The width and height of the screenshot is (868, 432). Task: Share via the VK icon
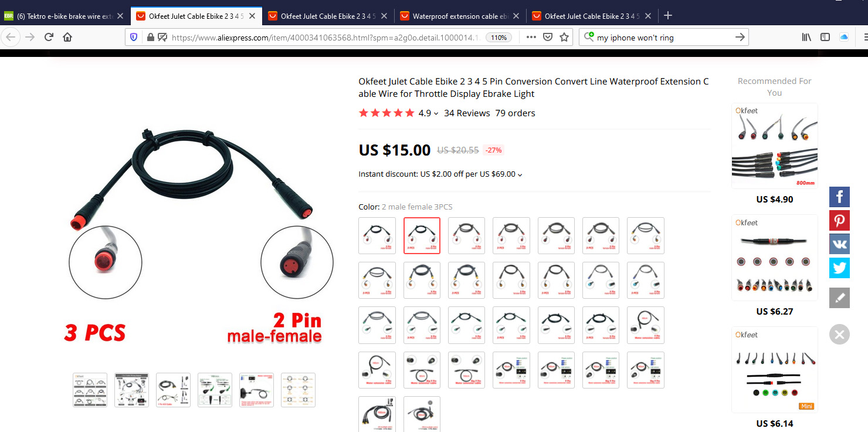pos(839,244)
